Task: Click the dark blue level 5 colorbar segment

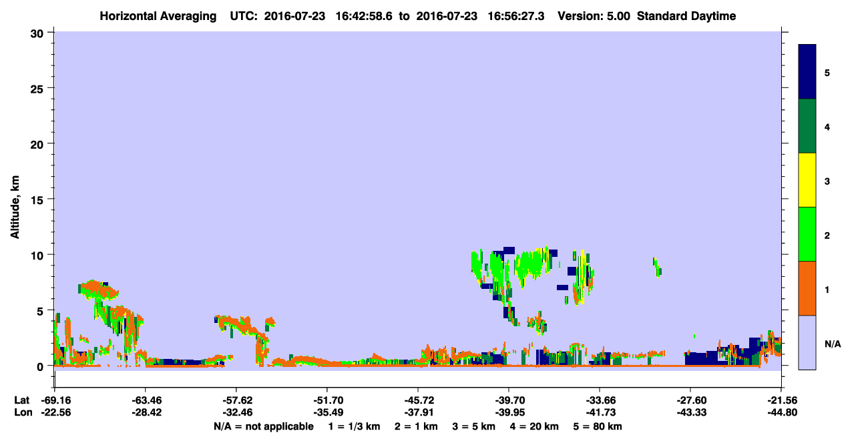Action: 807,72
